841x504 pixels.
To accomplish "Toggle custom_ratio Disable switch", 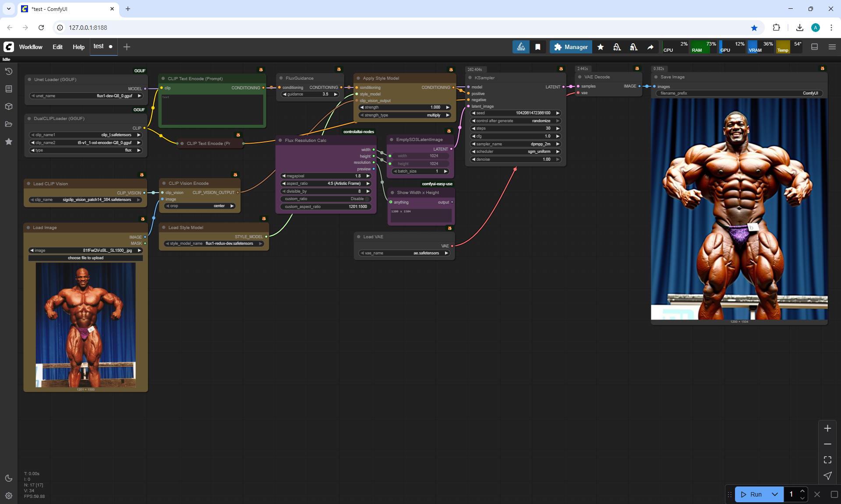I will click(367, 199).
